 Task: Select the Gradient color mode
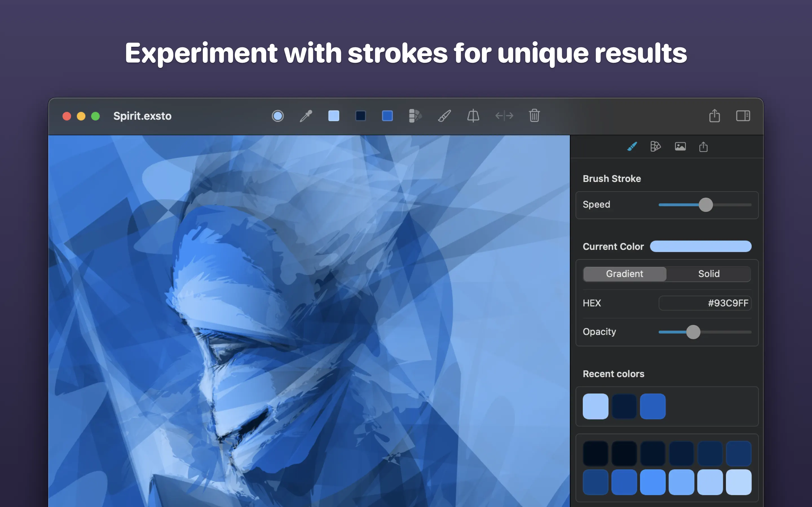[x=625, y=274]
